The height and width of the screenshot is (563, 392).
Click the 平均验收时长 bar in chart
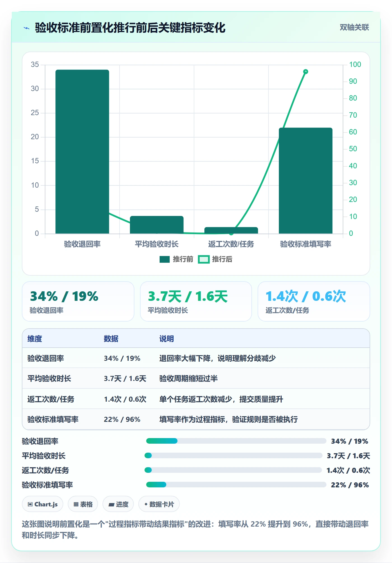[x=157, y=225]
